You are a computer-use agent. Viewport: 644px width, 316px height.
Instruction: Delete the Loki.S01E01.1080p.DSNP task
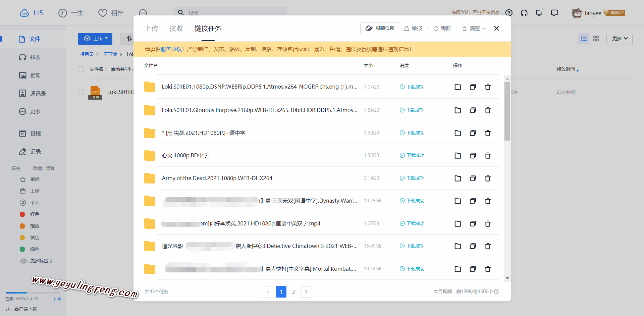488,87
